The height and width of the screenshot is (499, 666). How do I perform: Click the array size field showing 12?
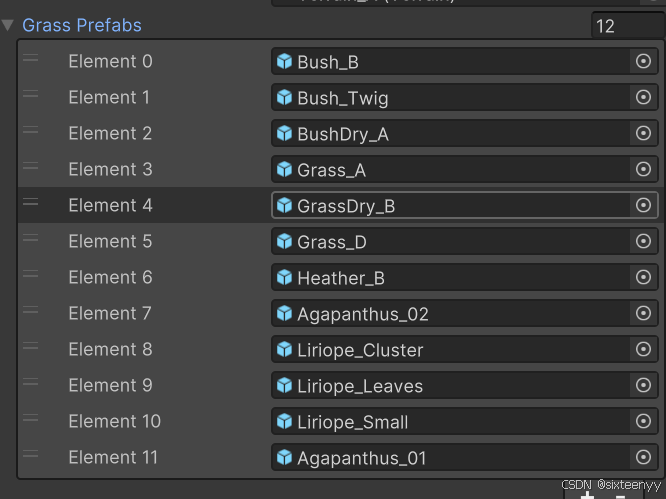click(x=626, y=26)
